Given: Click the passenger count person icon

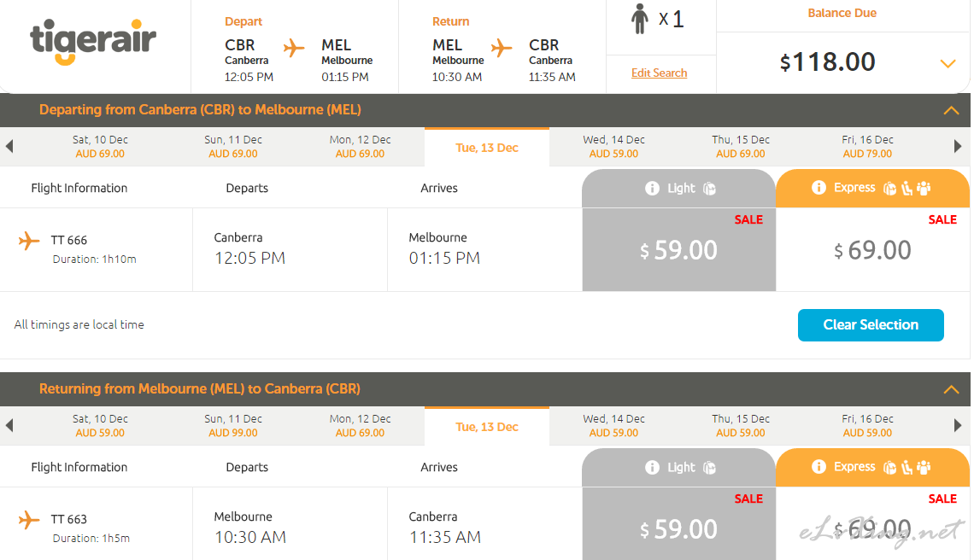Looking at the screenshot, I should (640, 19).
